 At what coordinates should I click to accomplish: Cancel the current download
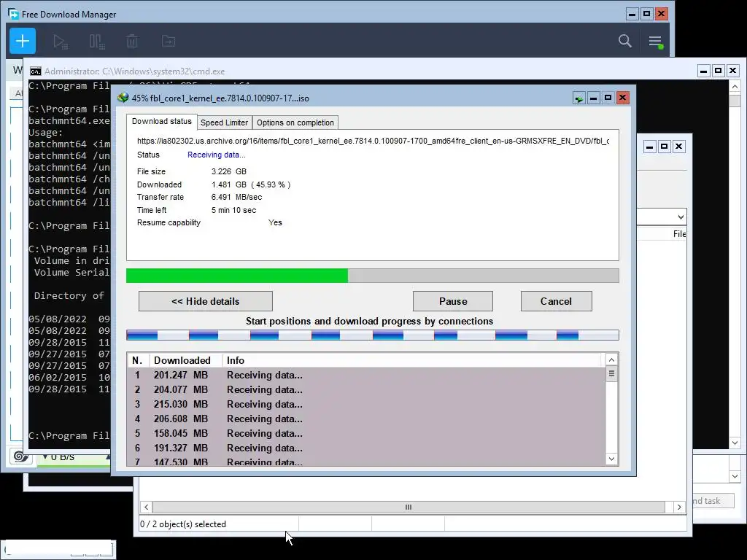click(556, 301)
